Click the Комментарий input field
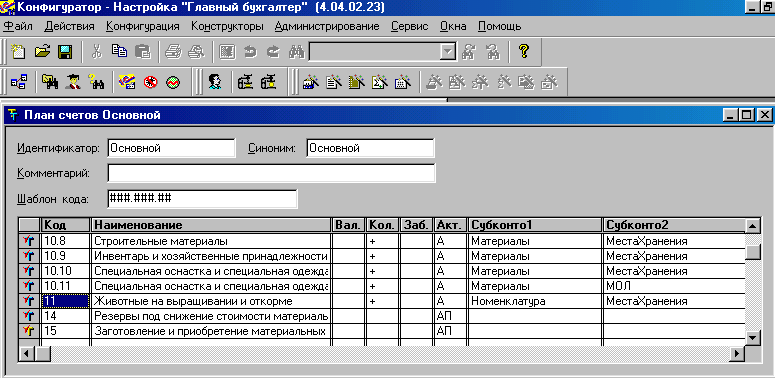This screenshot has width=775, height=378. coord(271,173)
